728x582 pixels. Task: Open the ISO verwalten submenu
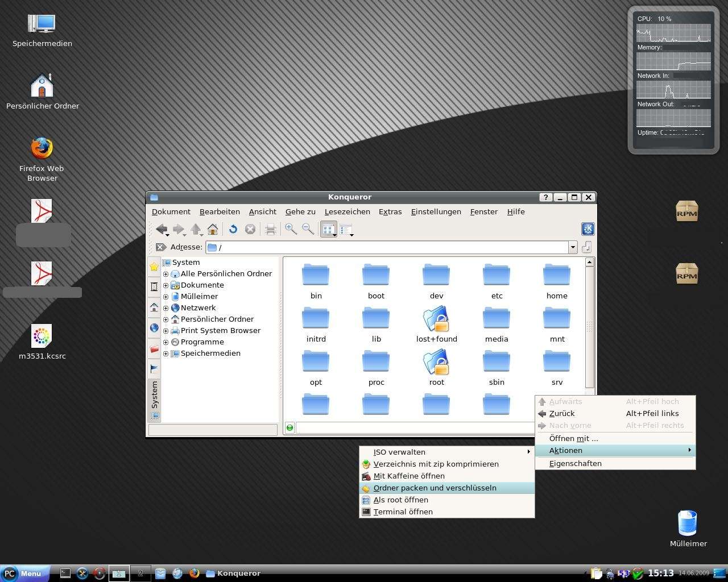tap(447, 452)
